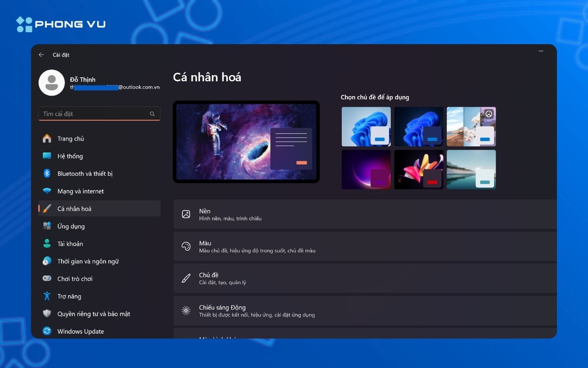Click the search magnifier icon

152,114
